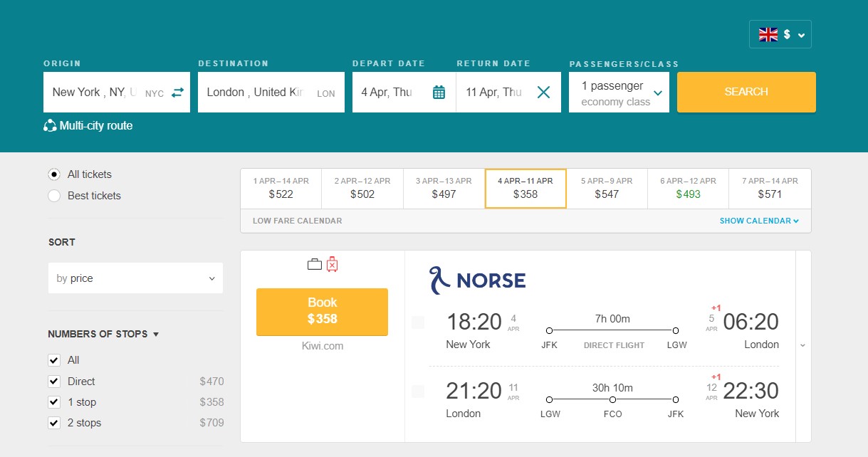868x457 pixels.
Task: Click the Norse airline logo
Action: tap(476, 279)
